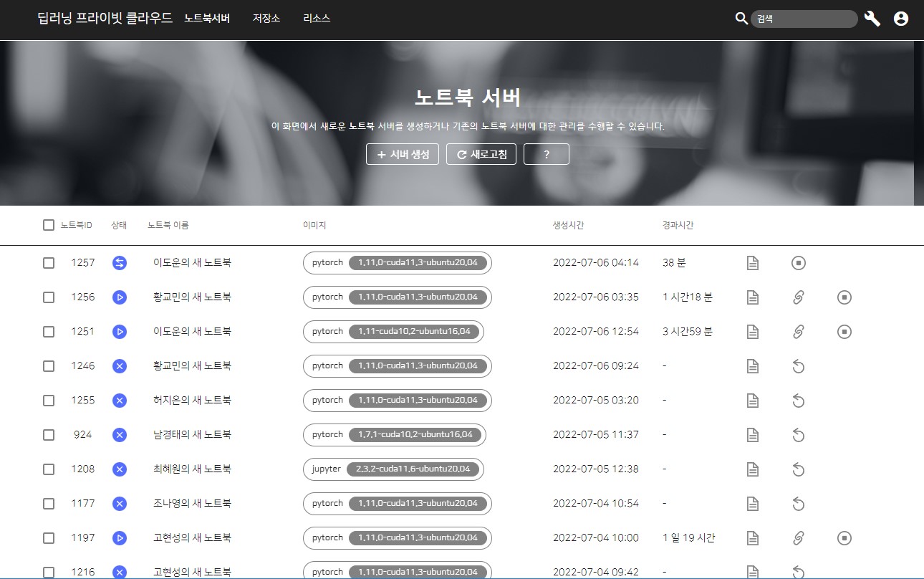Click the 이미지 column header
Screen dimensions: 924x579
tap(314, 225)
